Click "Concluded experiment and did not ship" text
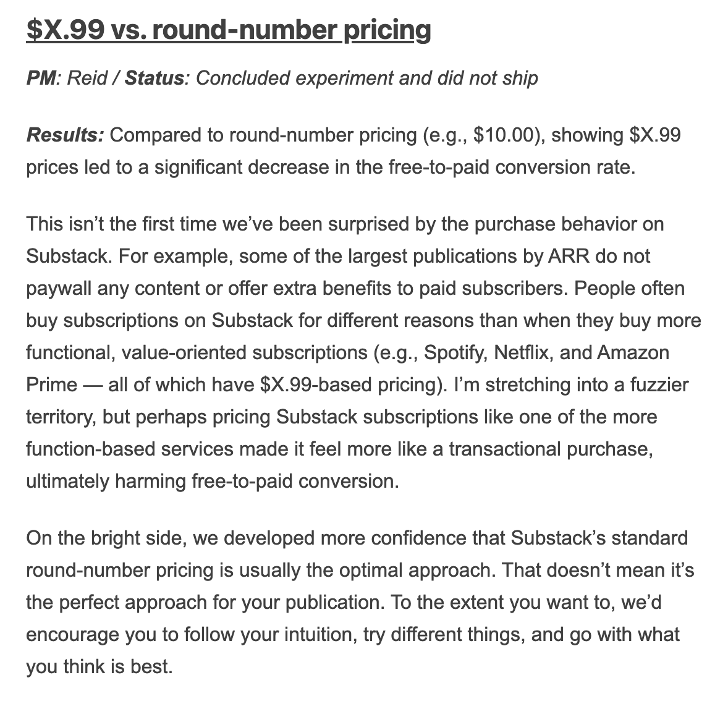 coord(366,79)
